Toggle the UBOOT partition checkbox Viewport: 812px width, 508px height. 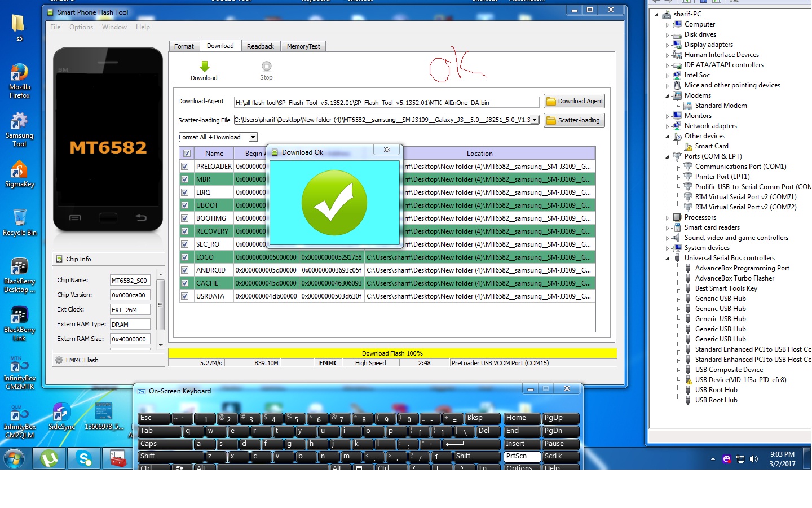click(x=184, y=205)
